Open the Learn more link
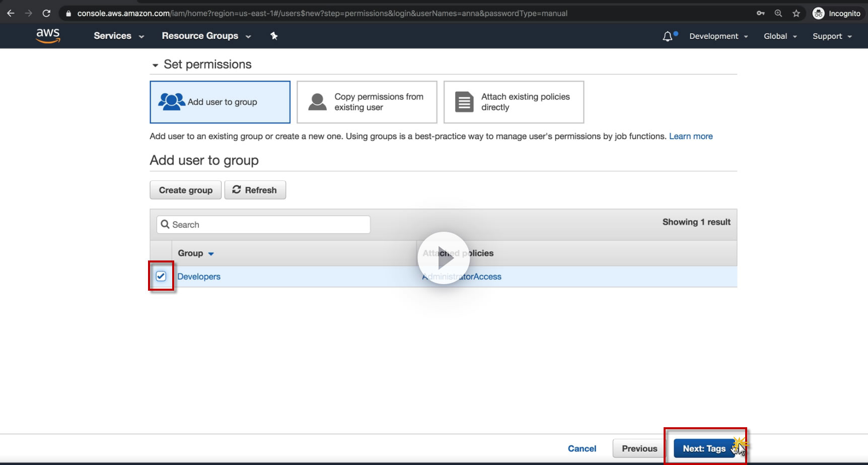This screenshot has height=465, width=868. coord(691,136)
